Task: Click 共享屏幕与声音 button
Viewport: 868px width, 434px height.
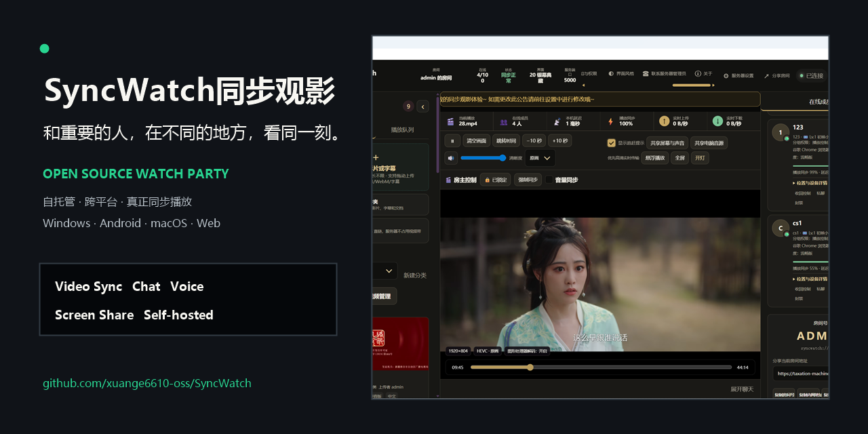Action: point(667,143)
